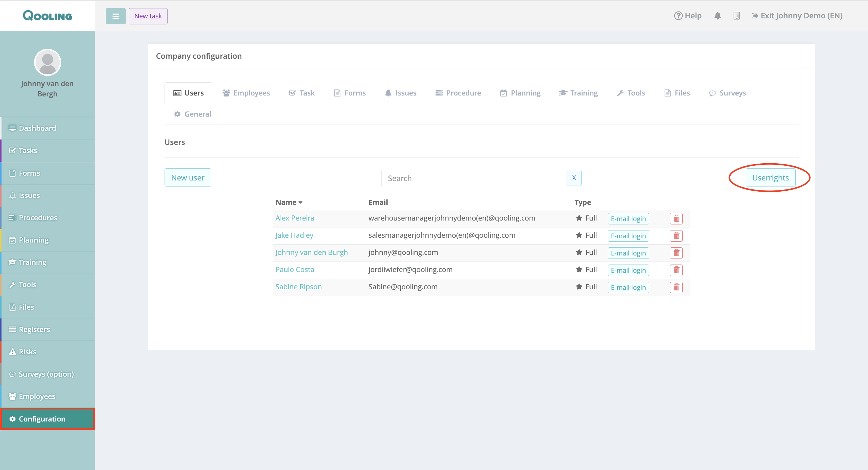Screen dimensions: 868x470
Task: Click the hamburger menu toggle button
Action: tap(115, 16)
